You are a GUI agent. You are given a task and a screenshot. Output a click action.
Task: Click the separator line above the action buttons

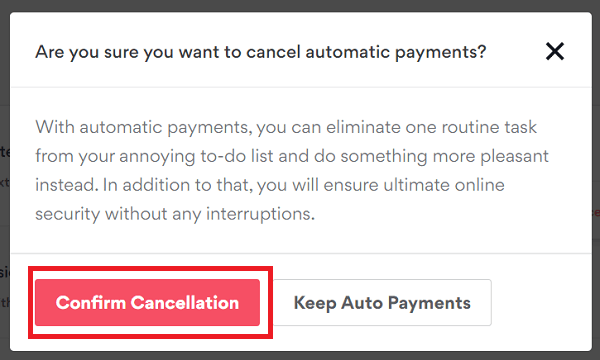coord(301,253)
